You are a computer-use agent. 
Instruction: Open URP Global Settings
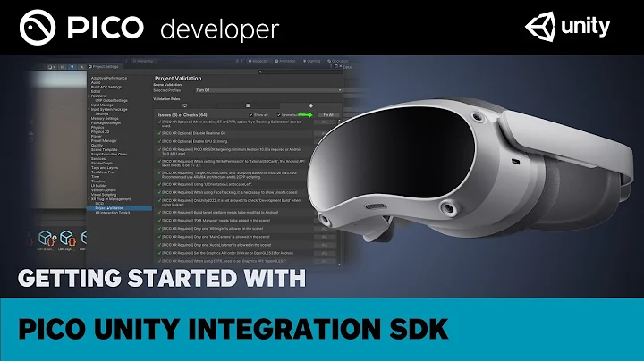tap(111, 100)
